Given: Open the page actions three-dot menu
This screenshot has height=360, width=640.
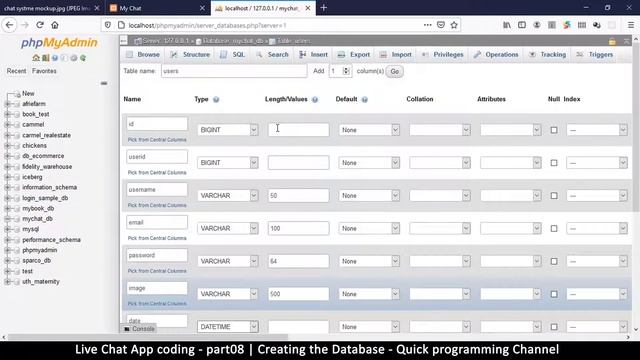Looking at the screenshot, I should click(427, 25).
